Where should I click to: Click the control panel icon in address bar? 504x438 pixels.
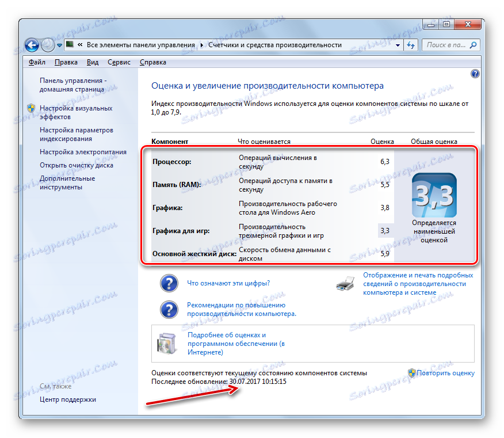coord(70,45)
